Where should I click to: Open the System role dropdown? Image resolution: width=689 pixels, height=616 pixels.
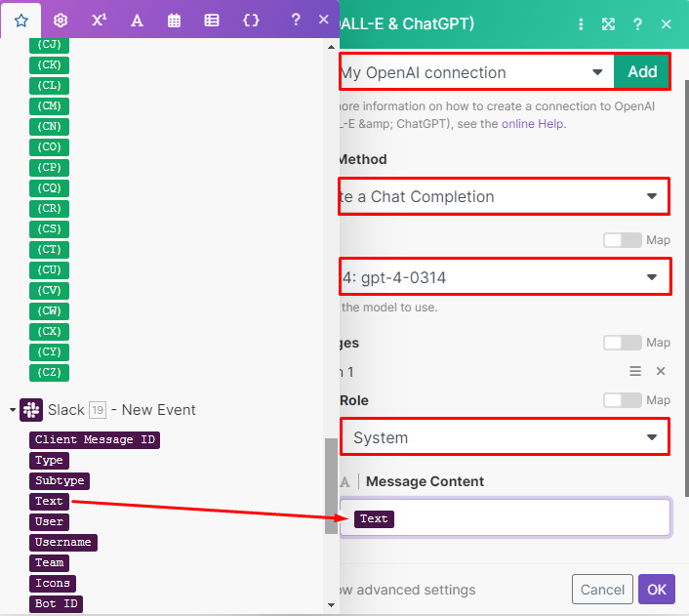click(505, 437)
